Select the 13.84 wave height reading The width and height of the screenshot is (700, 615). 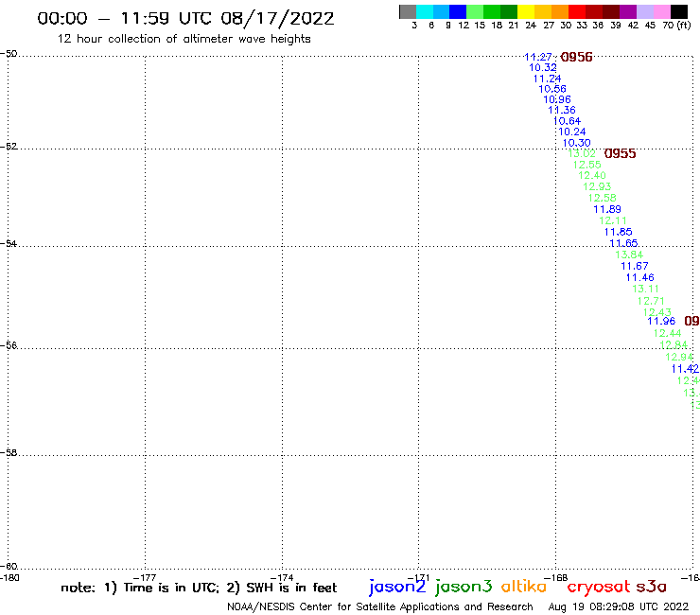click(x=629, y=255)
